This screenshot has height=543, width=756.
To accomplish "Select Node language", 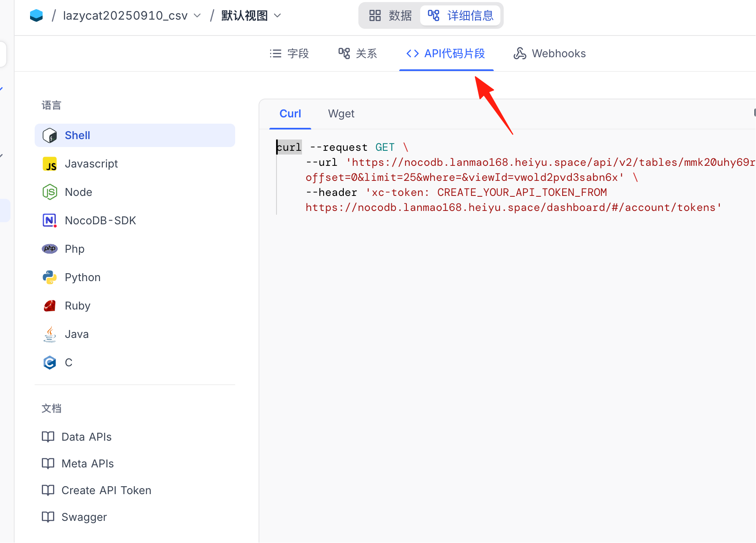I will pos(135,192).
